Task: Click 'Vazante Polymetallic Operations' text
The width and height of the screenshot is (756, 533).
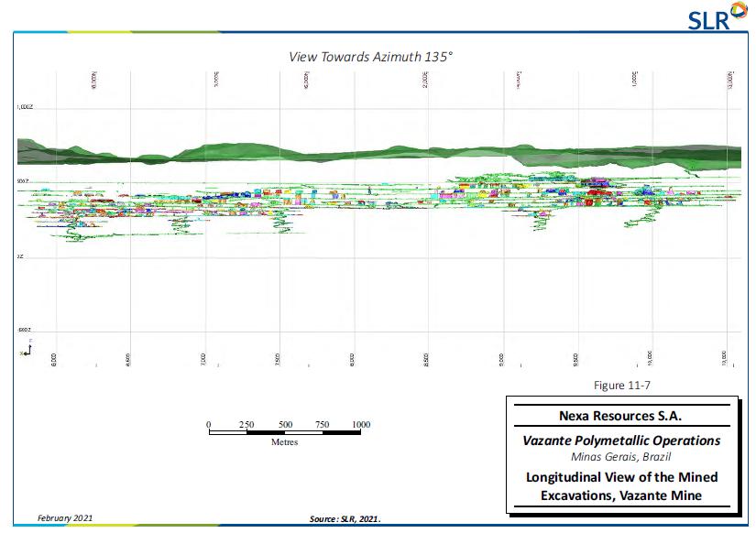Action: (621, 441)
